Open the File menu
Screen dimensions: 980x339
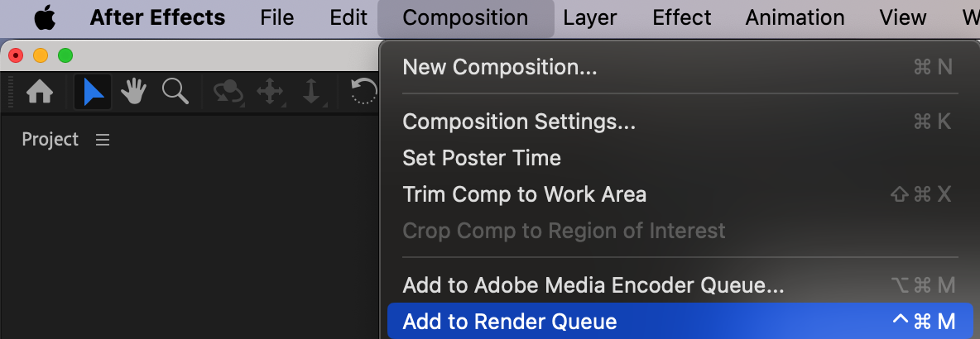point(276,17)
